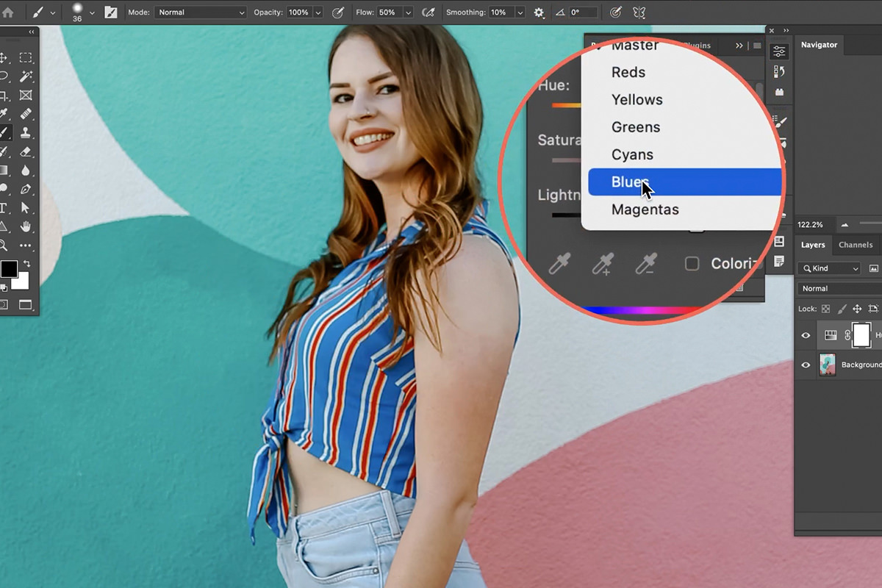Select the Blur tool
Screen dimensions: 882x588
[26, 171]
